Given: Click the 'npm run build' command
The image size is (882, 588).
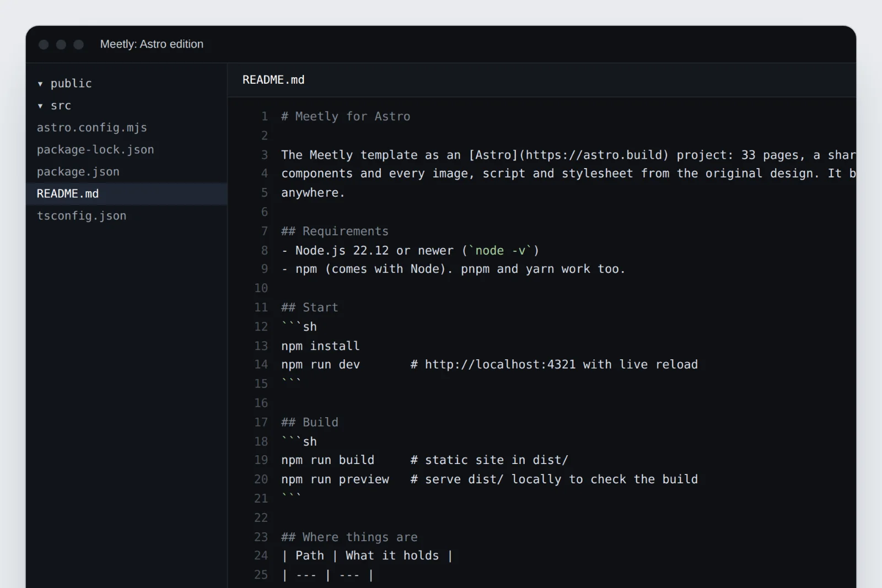Looking at the screenshot, I should pos(327,460).
